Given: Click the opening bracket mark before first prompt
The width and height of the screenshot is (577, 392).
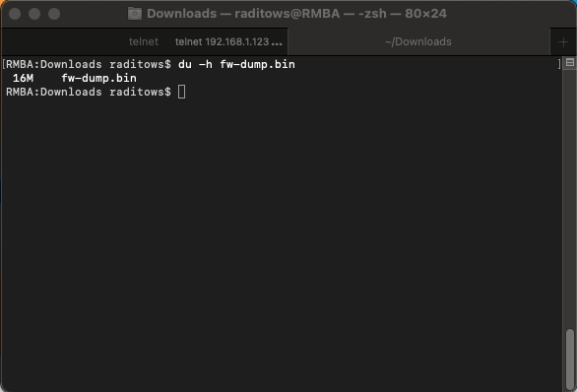Looking at the screenshot, I should [x=4, y=64].
